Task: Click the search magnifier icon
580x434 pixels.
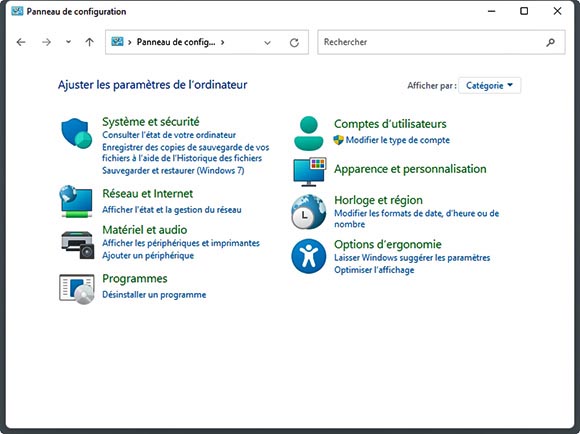Action: point(550,42)
